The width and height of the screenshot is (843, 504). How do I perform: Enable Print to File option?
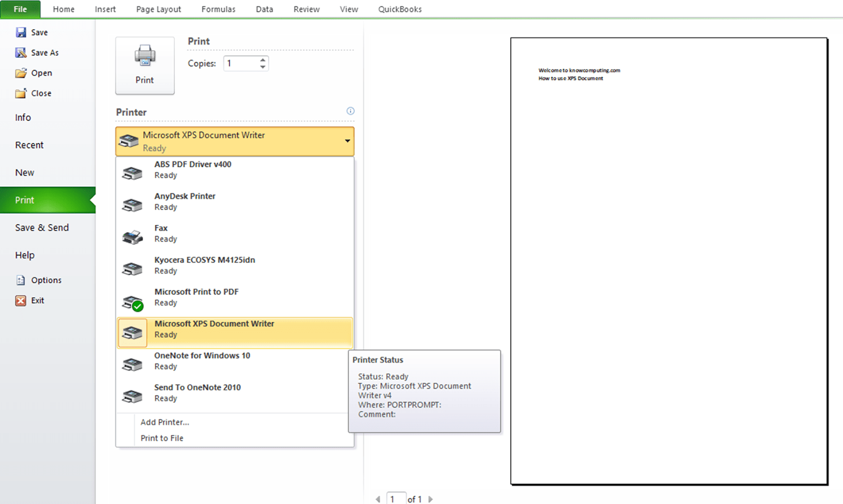click(162, 438)
